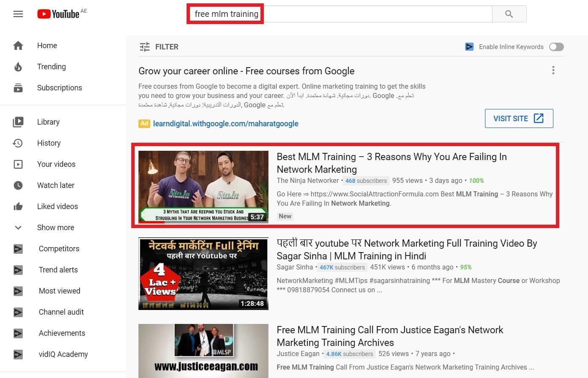Image resolution: width=588 pixels, height=378 pixels.
Task: Open the Justice Eagan channel link
Action: click(x=298, y=354)
